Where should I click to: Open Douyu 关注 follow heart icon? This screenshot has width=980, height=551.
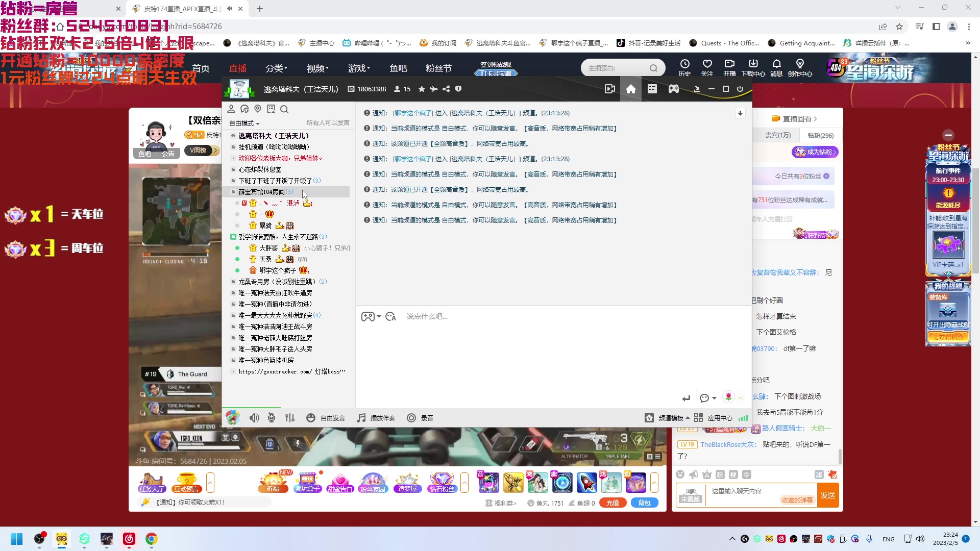(707, 67)
